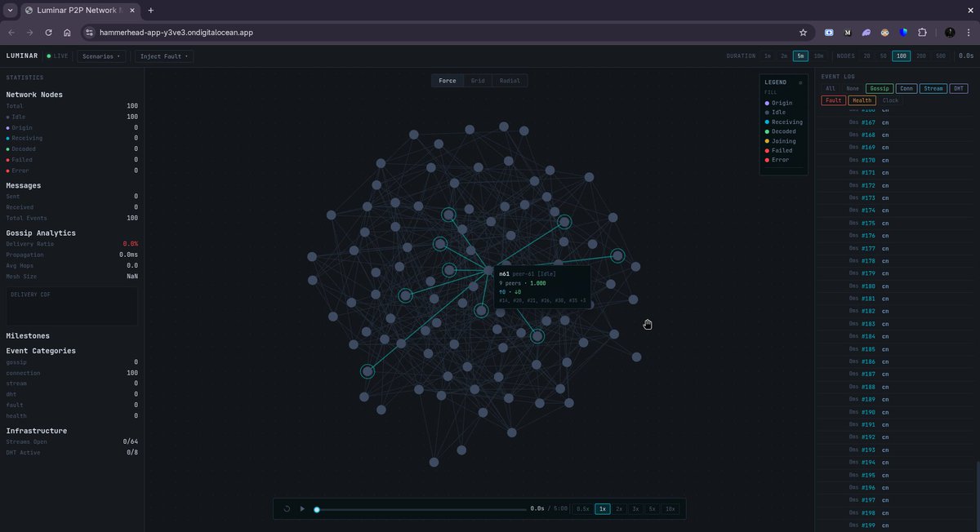
Task: Toggle the Fault event filter
Action: (834, 100)
